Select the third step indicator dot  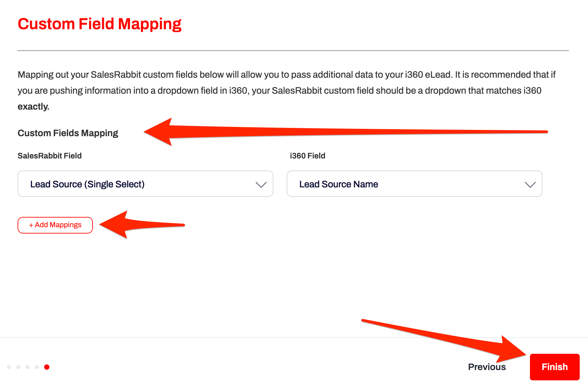28,367
